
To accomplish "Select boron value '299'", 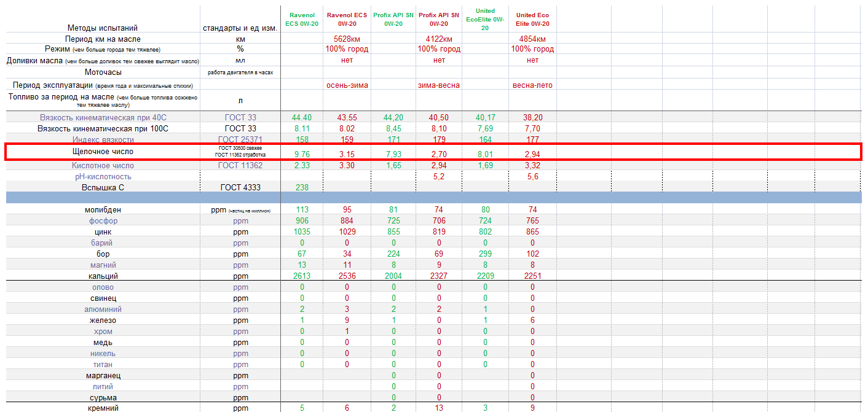I will (485, 254).
